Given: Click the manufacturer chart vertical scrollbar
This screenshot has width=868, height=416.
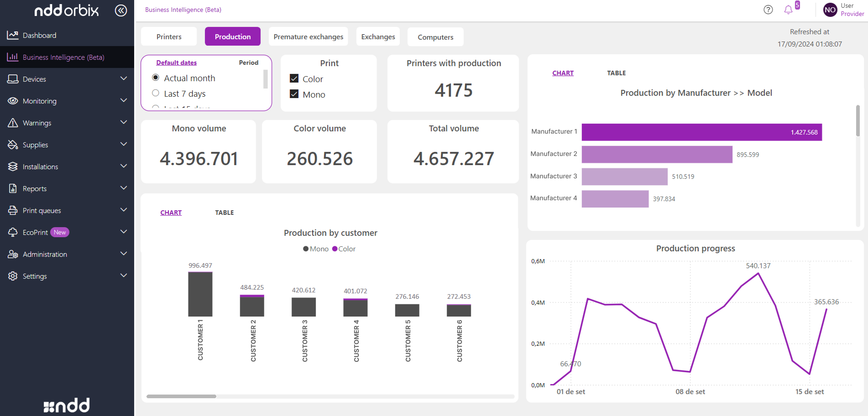Looking at the screenshot, I should coord(858,121).
